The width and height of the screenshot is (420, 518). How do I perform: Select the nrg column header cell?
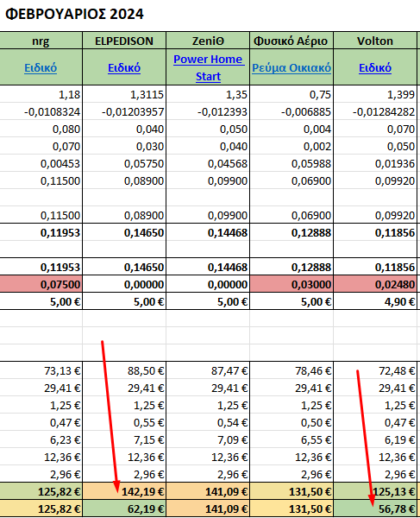click(41, 41)
